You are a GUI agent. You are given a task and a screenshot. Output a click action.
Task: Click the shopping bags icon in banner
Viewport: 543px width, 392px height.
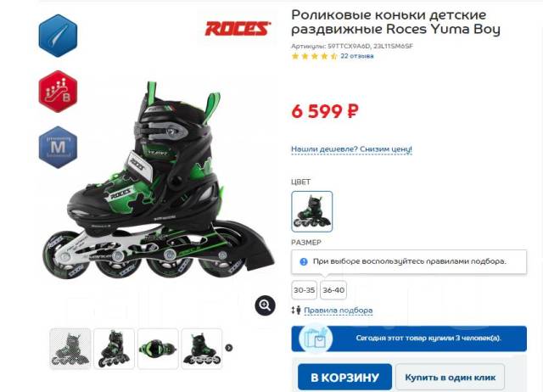pyautogui.click(x=315, y=339)
